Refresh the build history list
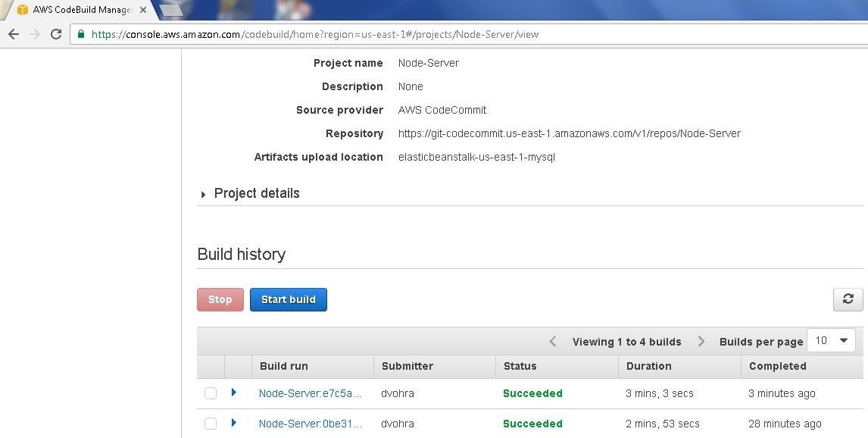 [848, 299]
